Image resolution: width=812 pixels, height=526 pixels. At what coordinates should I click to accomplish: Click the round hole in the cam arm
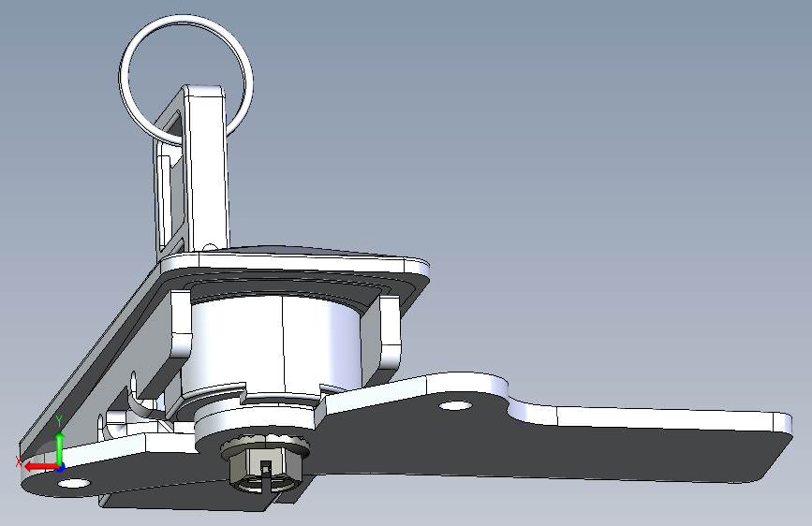(456, 405)
